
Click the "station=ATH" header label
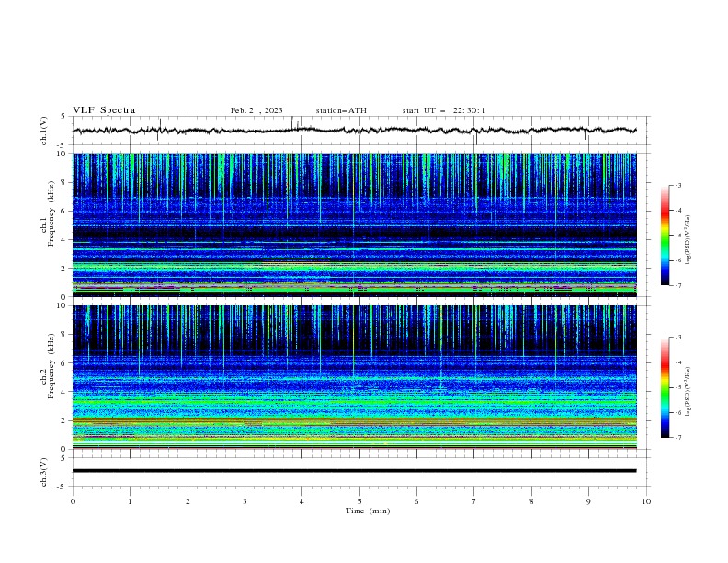coord(341,110)
